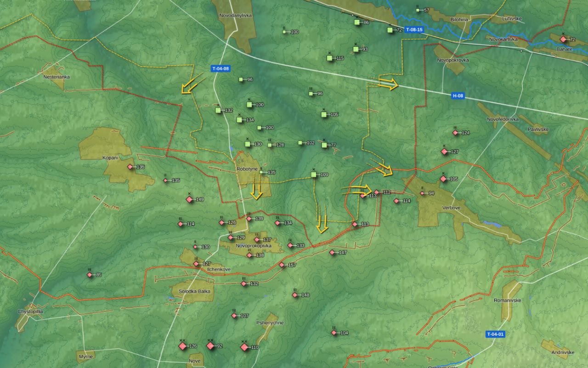The width and height of the screenshot is (588, 368).
Task: Click the green unit marker labeled 115
Action: coord(329,58)
